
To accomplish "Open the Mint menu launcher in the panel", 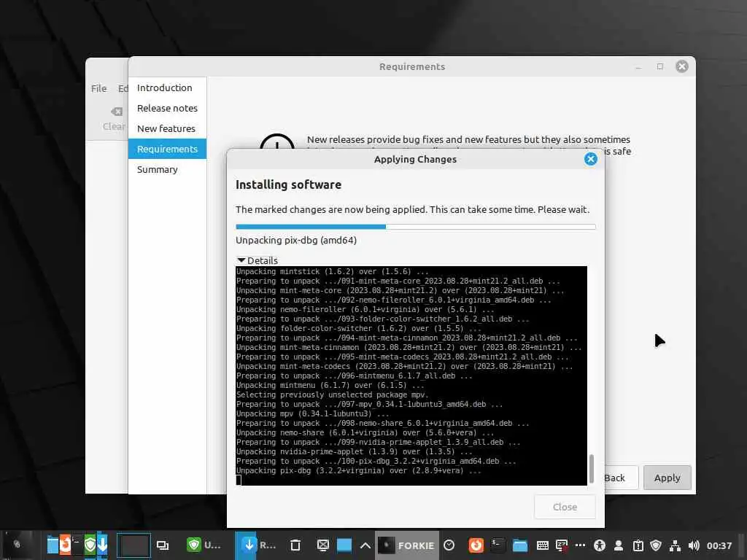I will [x=17, y=544].
